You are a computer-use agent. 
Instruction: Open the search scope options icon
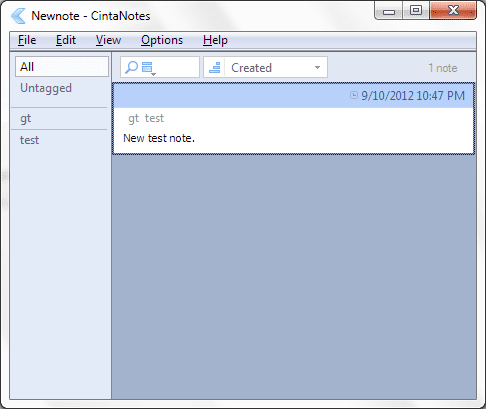pos(148,68)
